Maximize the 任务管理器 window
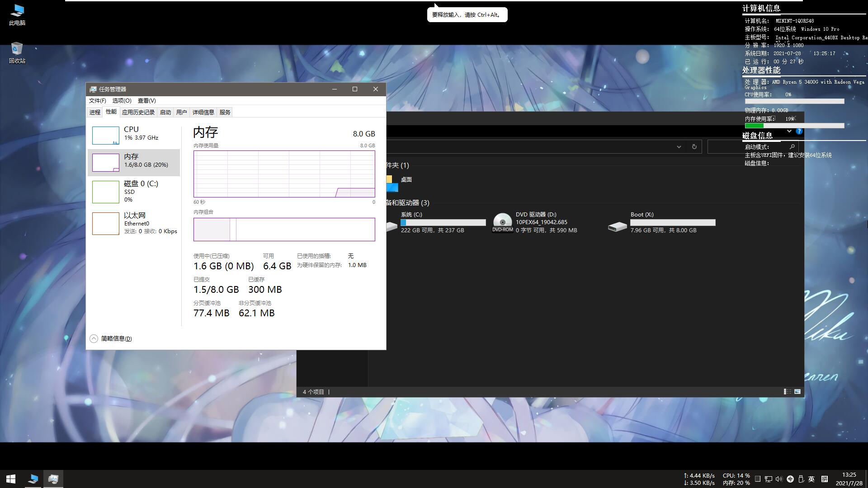The image size is (868, 488). [355, 89]
